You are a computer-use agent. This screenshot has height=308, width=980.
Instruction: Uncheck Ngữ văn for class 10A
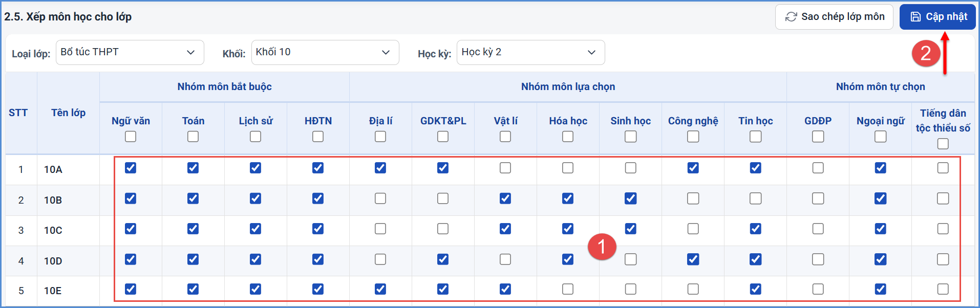pos(131,168)
